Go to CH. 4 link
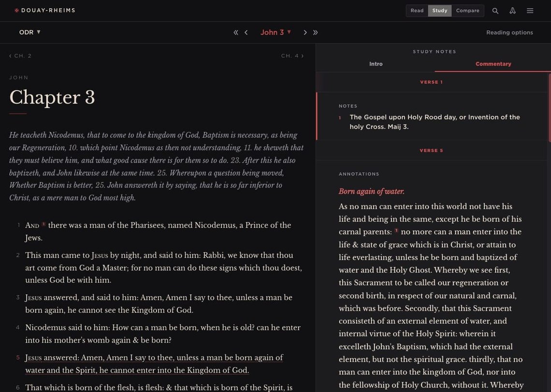 coord(292,56)
